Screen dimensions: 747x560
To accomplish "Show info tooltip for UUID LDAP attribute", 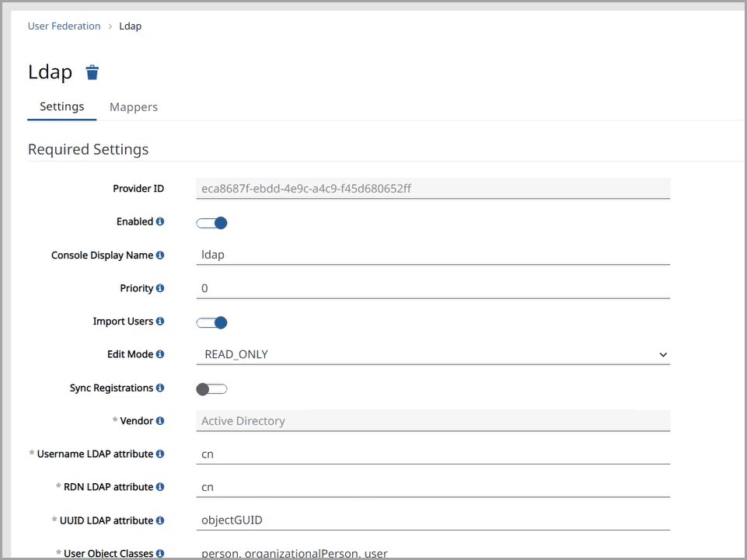I will [160, 520].
